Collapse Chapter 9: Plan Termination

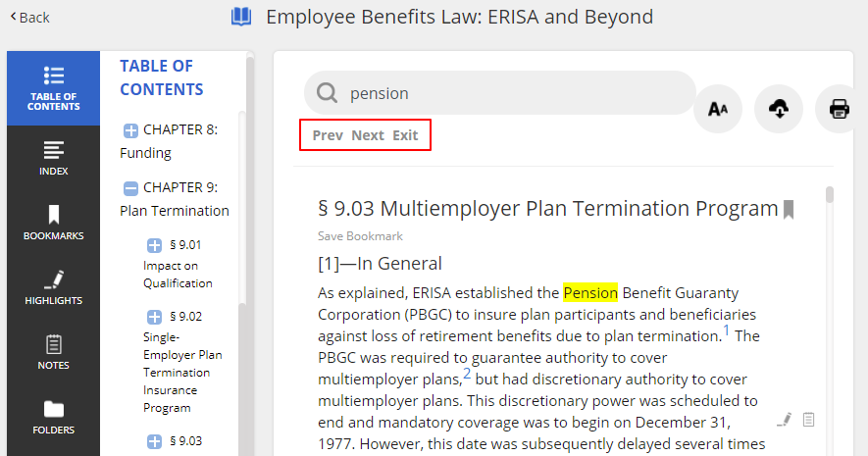pyautogui.click(x=130, y=188)
